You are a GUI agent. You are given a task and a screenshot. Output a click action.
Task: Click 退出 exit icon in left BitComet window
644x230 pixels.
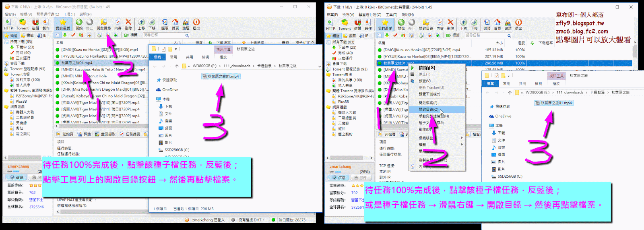[196, 24]
